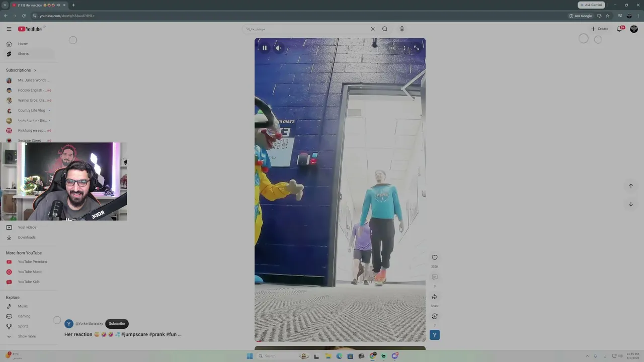Open the Windows Start menu
The height and width of the screenshot is (362, 644).
tap(250, 356)
